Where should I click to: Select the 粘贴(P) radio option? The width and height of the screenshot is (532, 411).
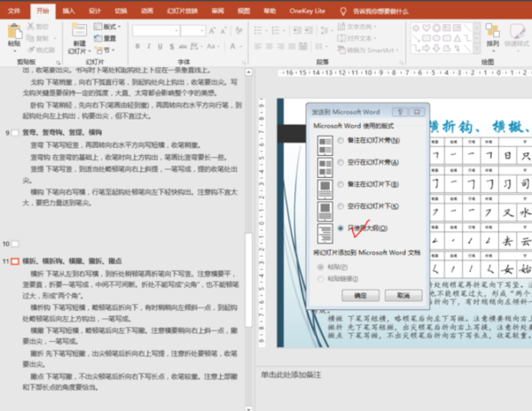coord(320,267)
